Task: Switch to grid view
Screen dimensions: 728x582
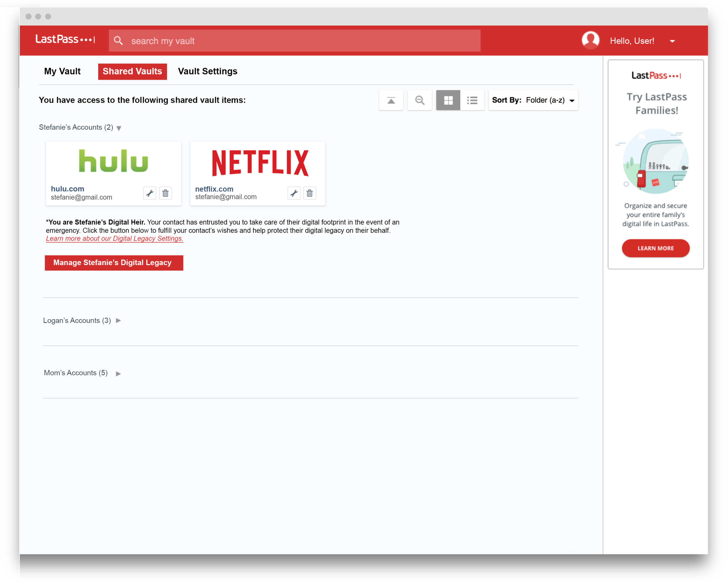Action: point(448,100)
